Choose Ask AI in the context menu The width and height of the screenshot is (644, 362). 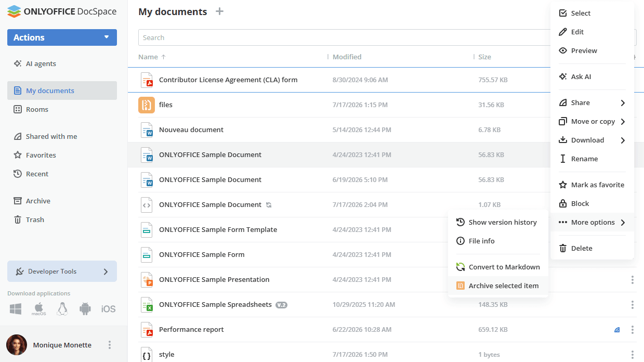point(592,76)
